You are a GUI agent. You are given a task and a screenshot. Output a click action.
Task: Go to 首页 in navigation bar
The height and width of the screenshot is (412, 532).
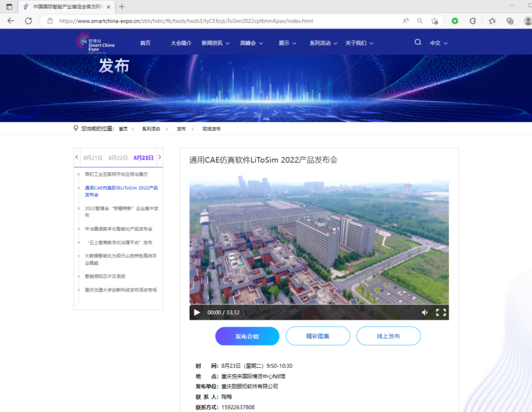click(x=145, y=43)
